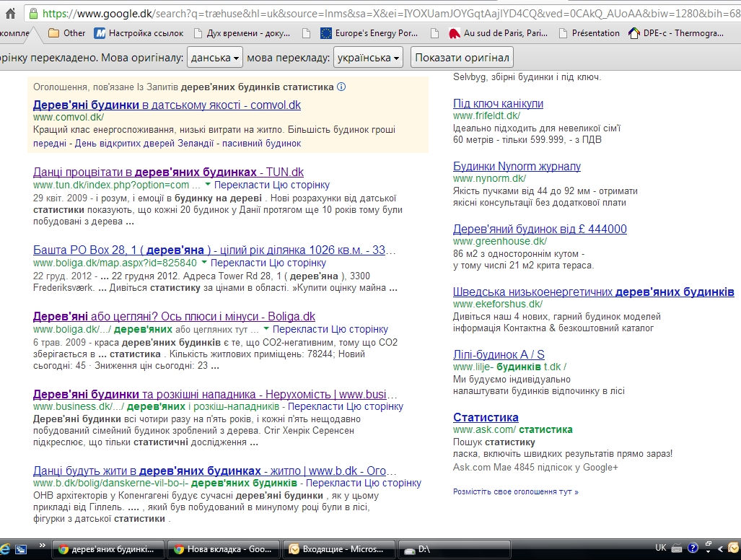Open the DPE-c Thermogra bookmark

click(676, 33)
